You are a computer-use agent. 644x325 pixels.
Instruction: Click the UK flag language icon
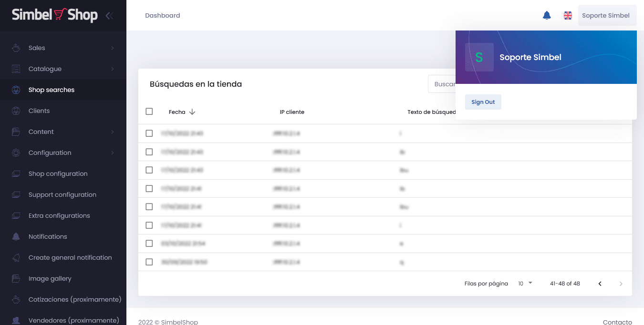tap(568, 15)
